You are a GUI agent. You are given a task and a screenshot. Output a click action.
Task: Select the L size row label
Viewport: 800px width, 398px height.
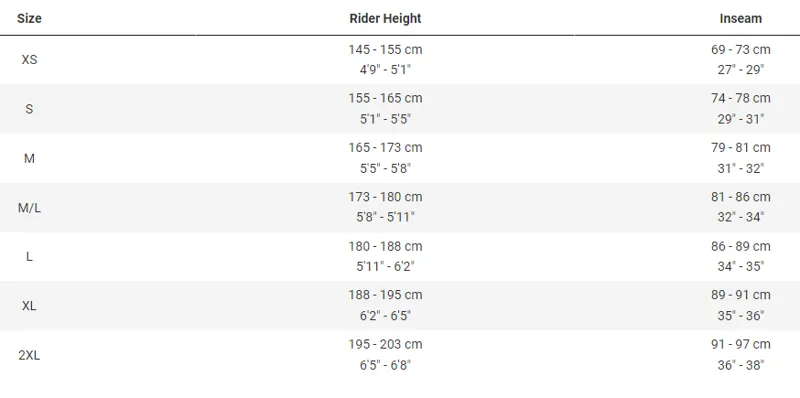[x=29, y=257]
